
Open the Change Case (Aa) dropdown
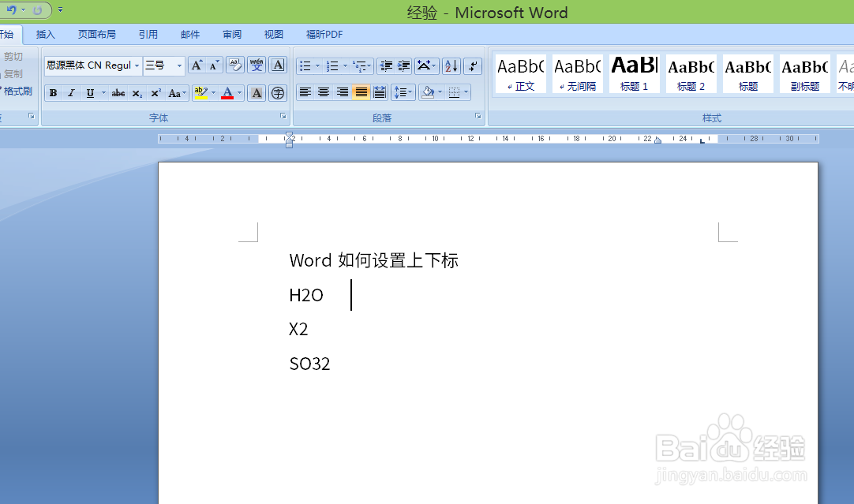177,93
